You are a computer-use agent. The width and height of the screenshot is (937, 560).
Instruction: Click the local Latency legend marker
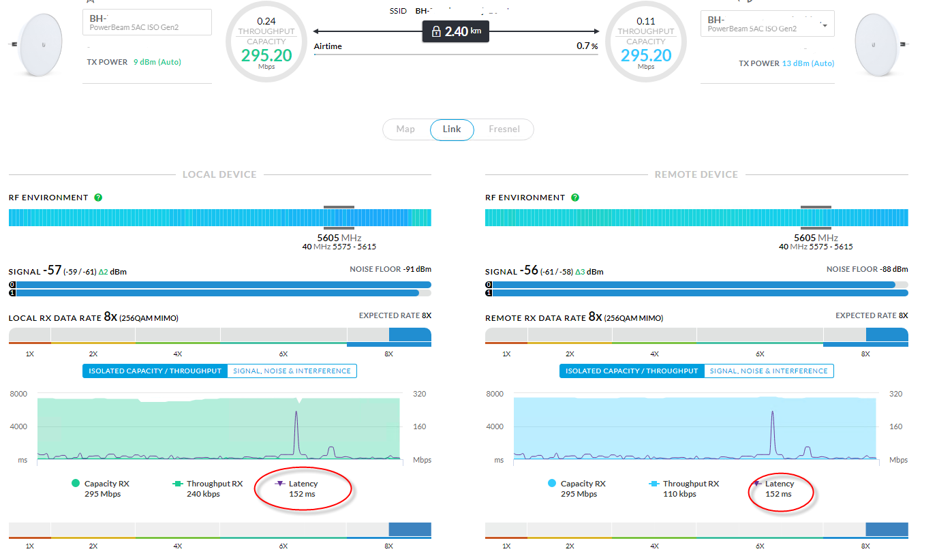coord(280,484)
